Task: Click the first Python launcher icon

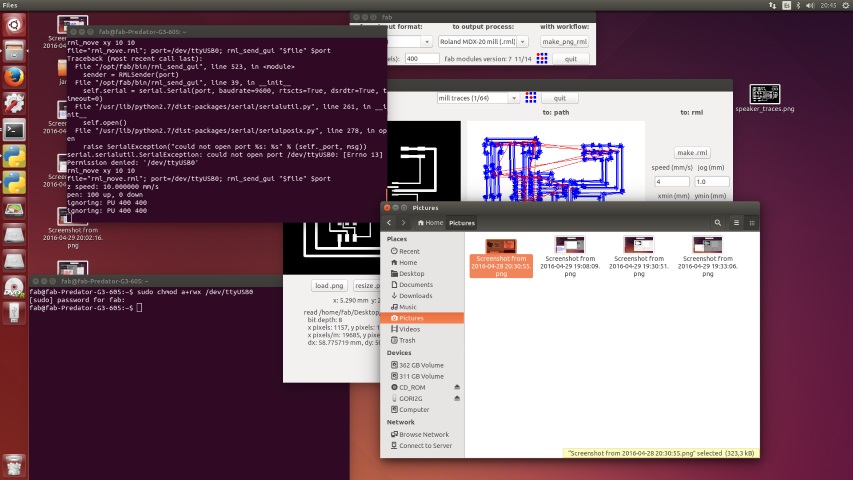Action: (14, 156)
